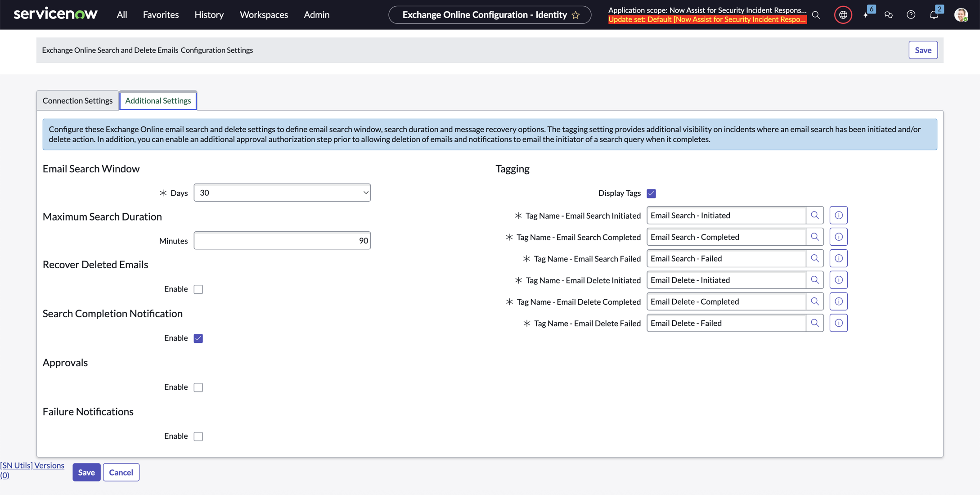Click the ServiceNow logo
The width and height of the screenshot is (980, 495).
pos(55,14)
